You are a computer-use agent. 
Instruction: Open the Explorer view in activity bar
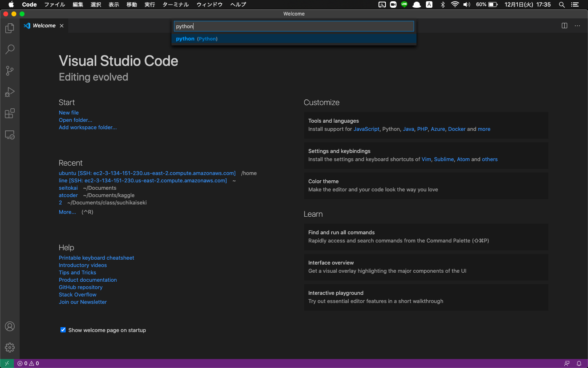tap(10, 28)
